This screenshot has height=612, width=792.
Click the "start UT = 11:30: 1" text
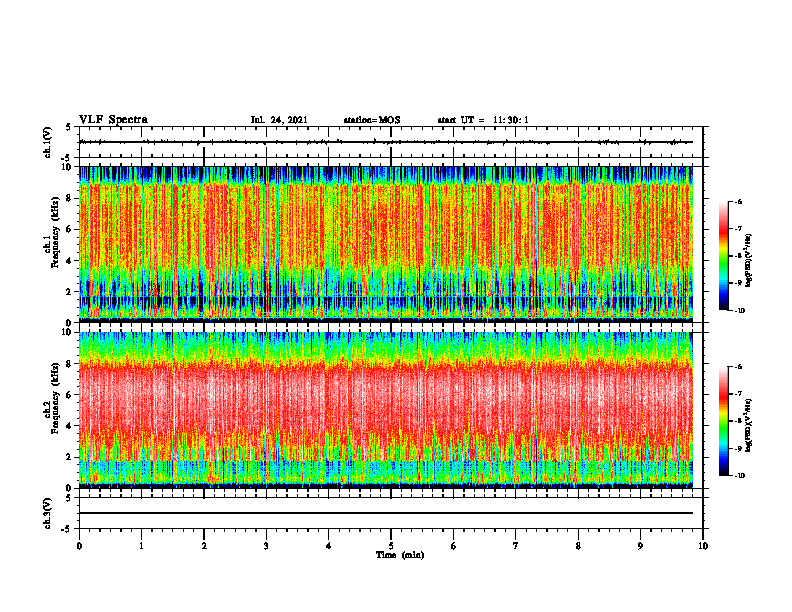483,120
